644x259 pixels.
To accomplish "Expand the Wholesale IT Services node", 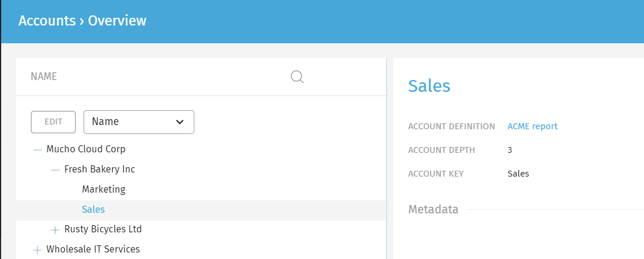I will point(37,250).
